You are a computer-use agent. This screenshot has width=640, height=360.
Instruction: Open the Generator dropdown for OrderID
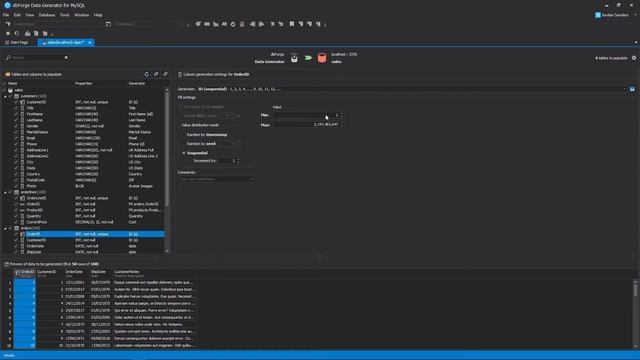pos(624,89)
